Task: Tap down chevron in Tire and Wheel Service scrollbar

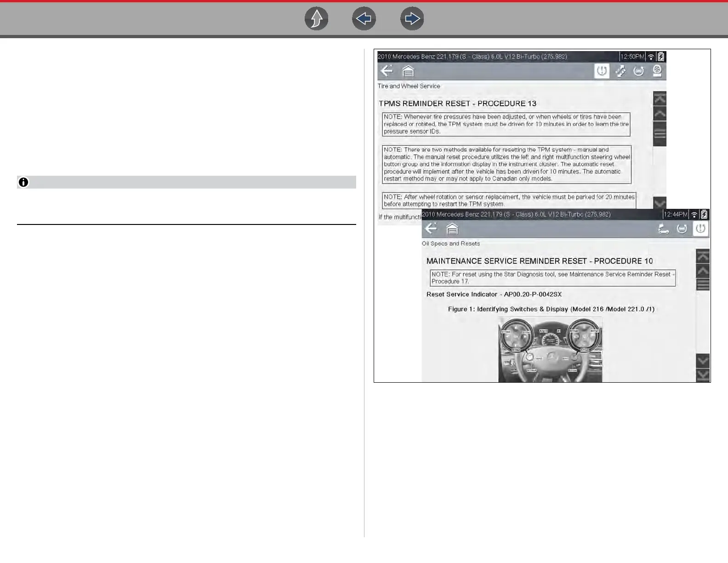Action: [660, 203]
